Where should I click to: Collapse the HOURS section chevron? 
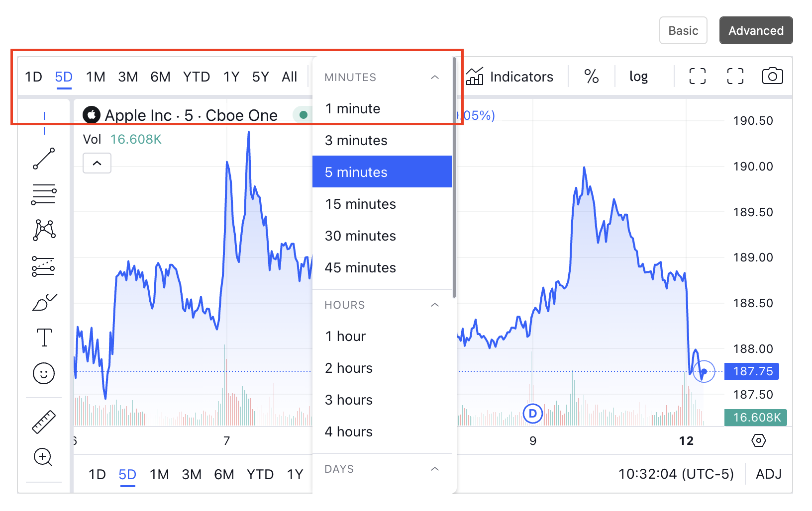435,305
